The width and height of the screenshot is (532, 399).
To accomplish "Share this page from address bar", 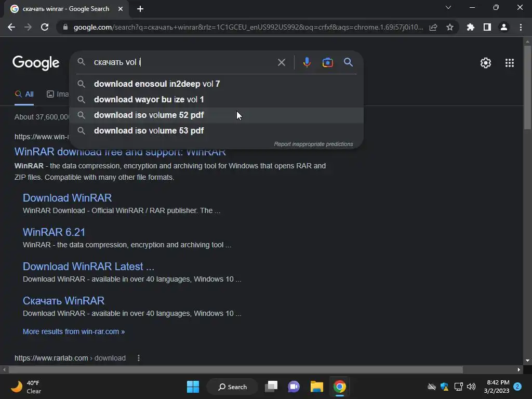I will coord(433,27).
